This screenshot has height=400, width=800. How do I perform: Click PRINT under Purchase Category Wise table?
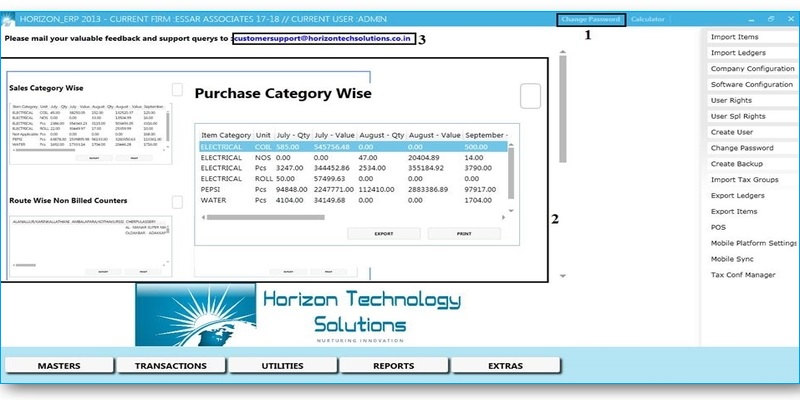point(464,234)
